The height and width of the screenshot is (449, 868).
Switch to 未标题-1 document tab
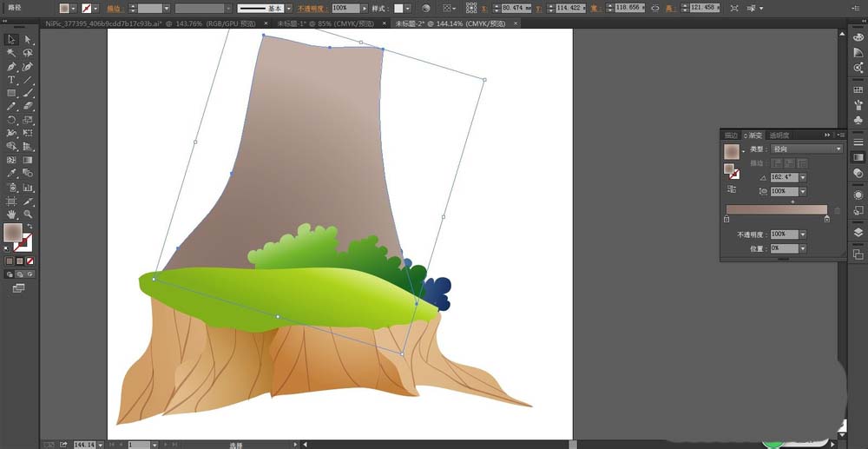[x=325, y=23]
